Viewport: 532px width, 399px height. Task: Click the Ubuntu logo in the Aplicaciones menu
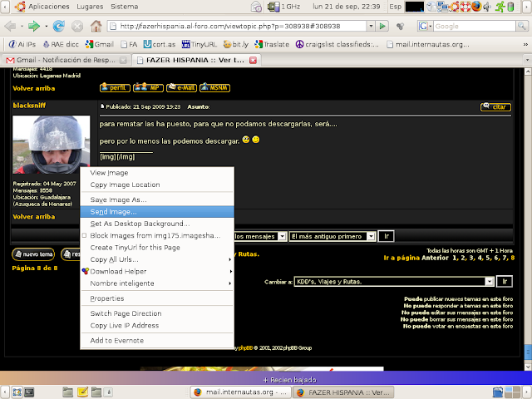20,7
